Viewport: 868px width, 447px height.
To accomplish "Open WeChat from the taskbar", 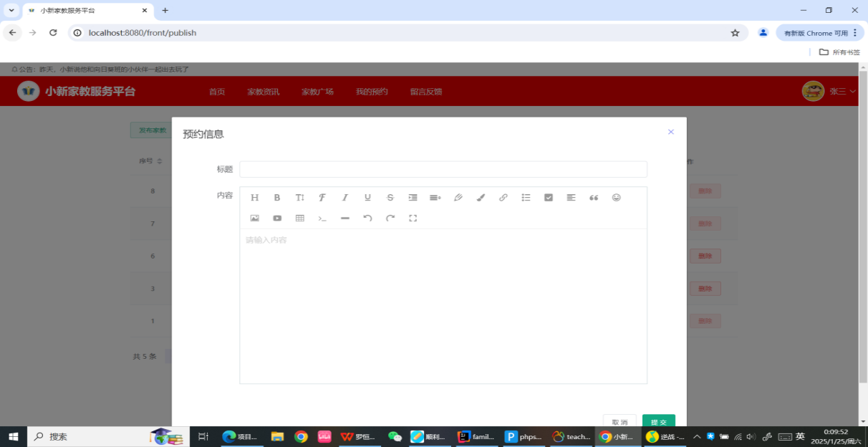I will coord(395,436).
